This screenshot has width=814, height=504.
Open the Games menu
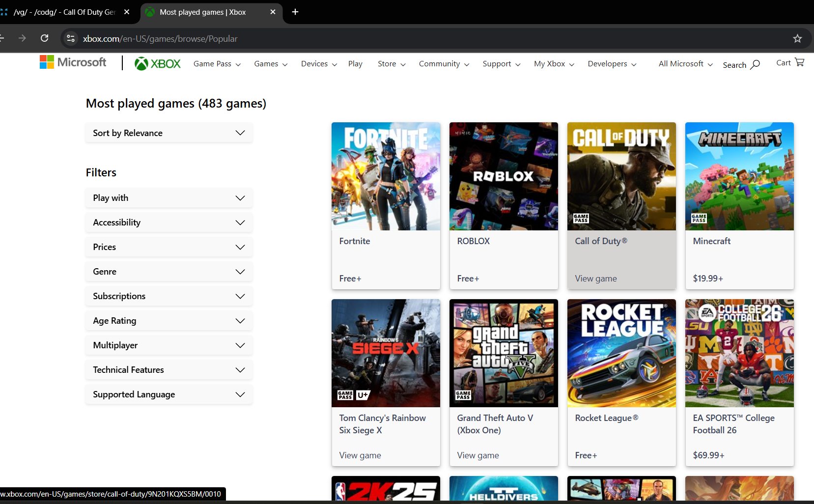271,64
